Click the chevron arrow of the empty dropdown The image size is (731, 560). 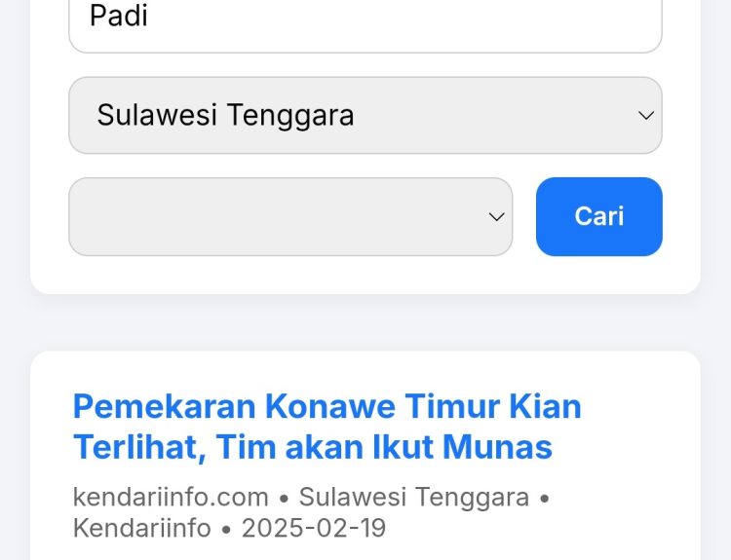pos(496,217)
